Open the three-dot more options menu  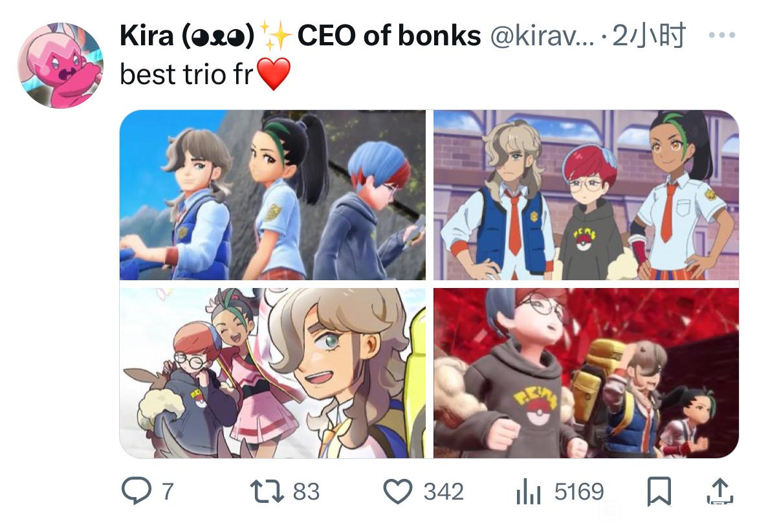coord(722,35)
